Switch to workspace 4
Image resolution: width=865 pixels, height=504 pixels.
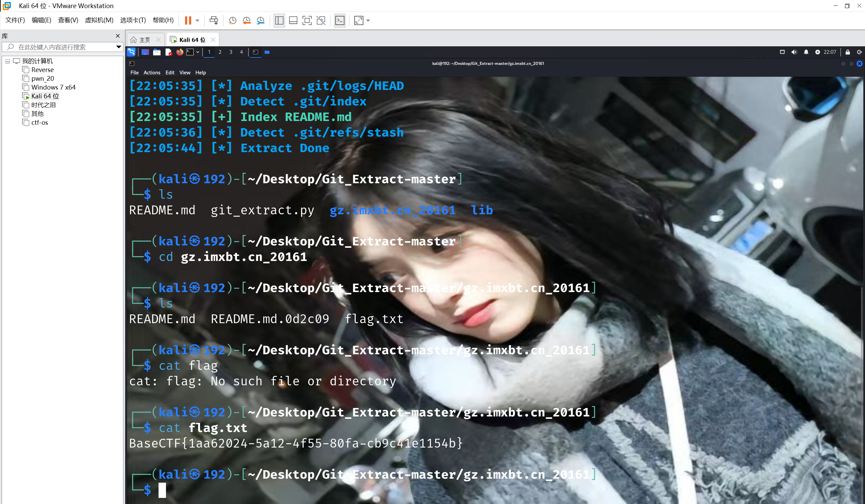click(241, 52)
